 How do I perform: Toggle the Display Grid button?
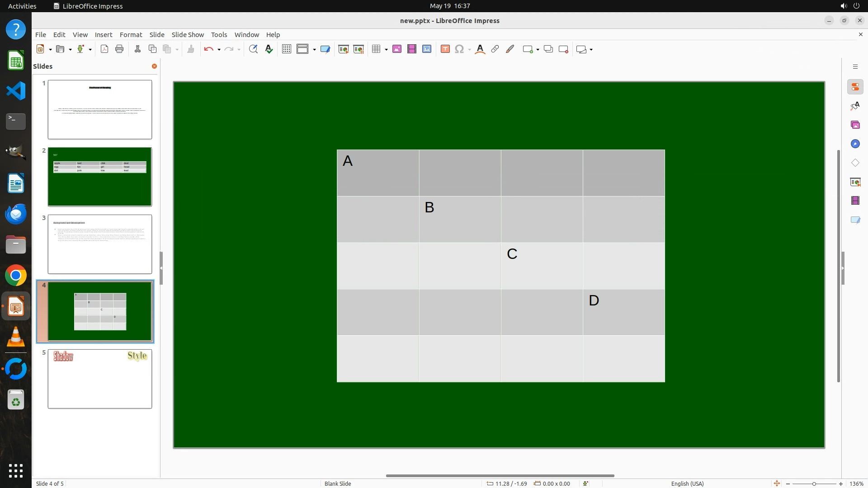(x=286, y=49)
